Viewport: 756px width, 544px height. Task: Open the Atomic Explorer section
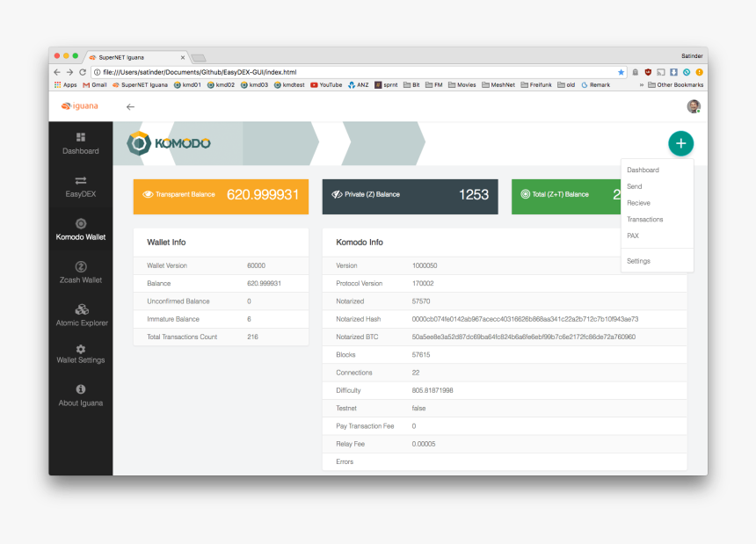point(80,316)
